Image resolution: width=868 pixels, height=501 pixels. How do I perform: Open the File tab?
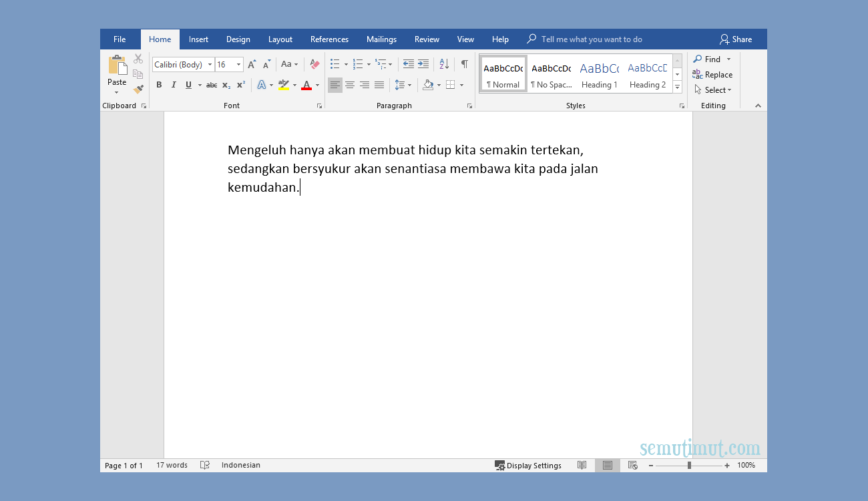tap(120, 39)
